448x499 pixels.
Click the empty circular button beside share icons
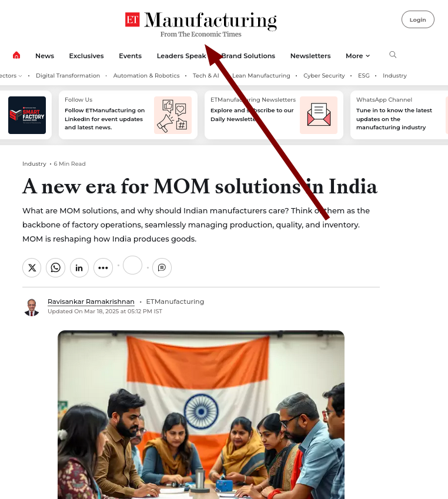(x=132, y=265)
